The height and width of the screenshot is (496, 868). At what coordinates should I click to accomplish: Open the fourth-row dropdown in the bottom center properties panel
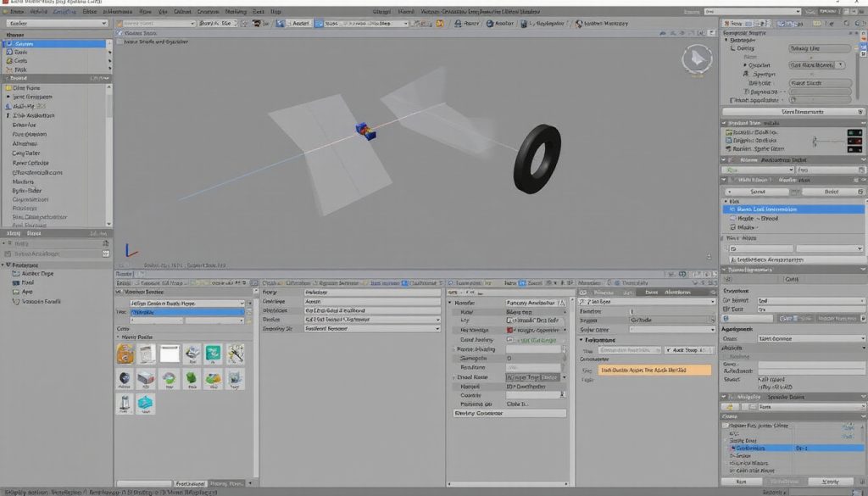point(373,320)
